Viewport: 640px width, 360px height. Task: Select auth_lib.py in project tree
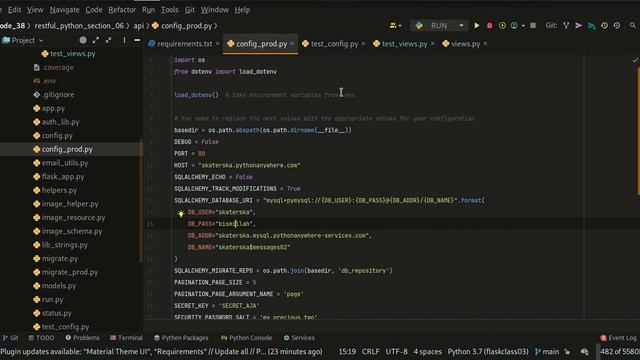[x=60, y=122]
